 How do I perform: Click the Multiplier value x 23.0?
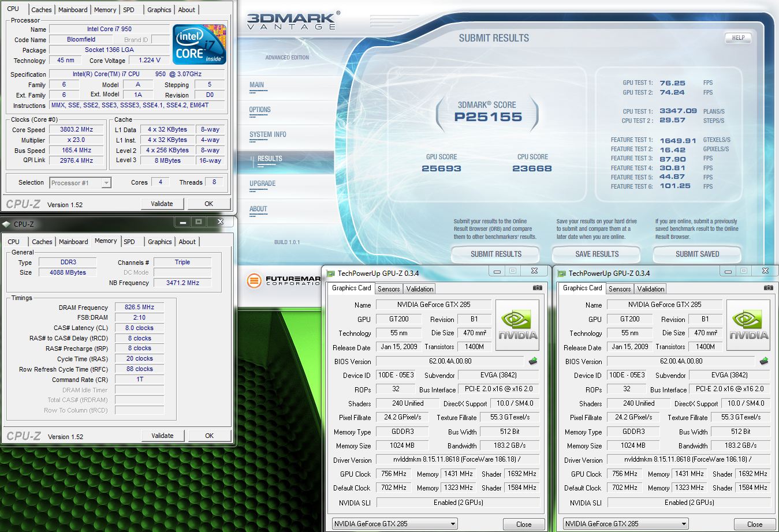point(77,140)
